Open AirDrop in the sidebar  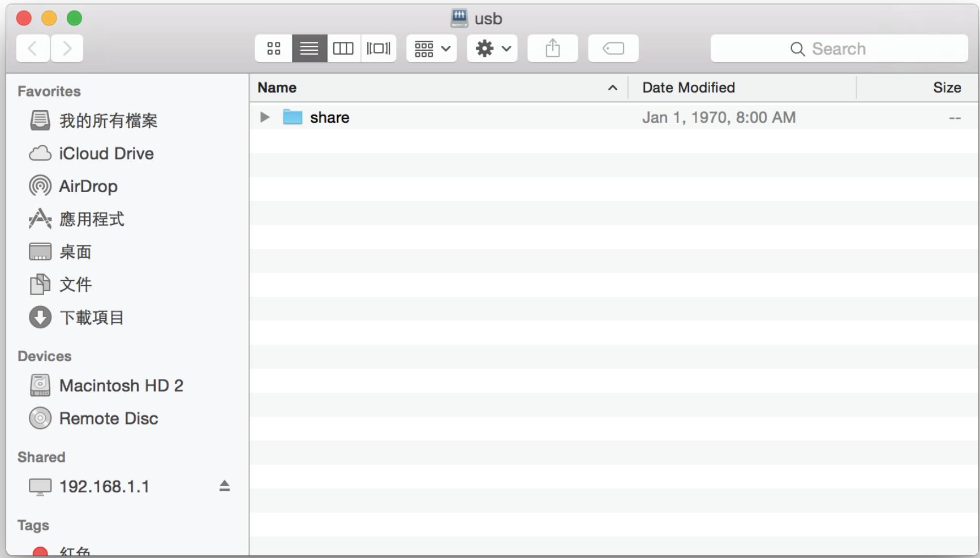[x=88, y=187]
